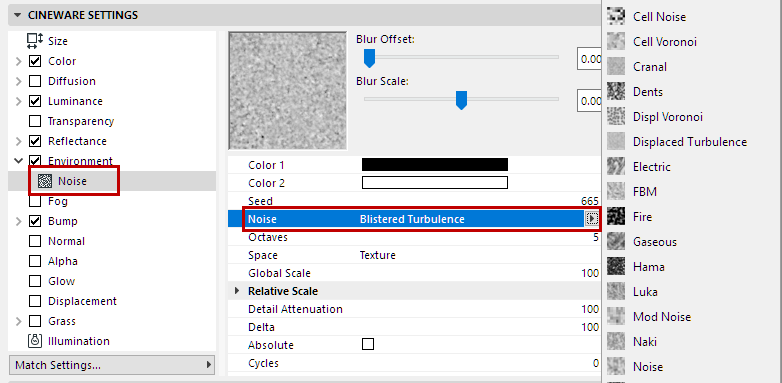Choose Displaced Turbulence menu entry
This screenshot has height=383, width=782.
(x=690, y=142)
